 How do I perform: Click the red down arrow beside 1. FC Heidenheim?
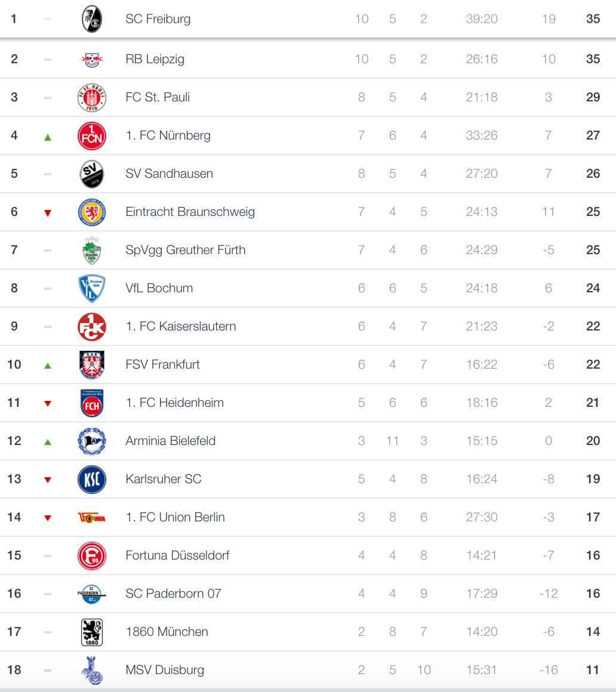[x=48, y=403]
